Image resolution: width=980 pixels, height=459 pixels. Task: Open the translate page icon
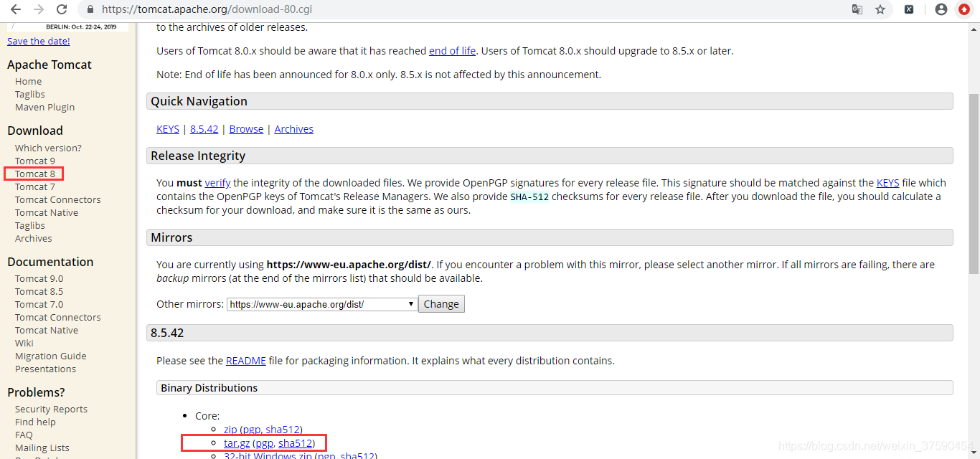pyautogui.click(x=857, y=9)
